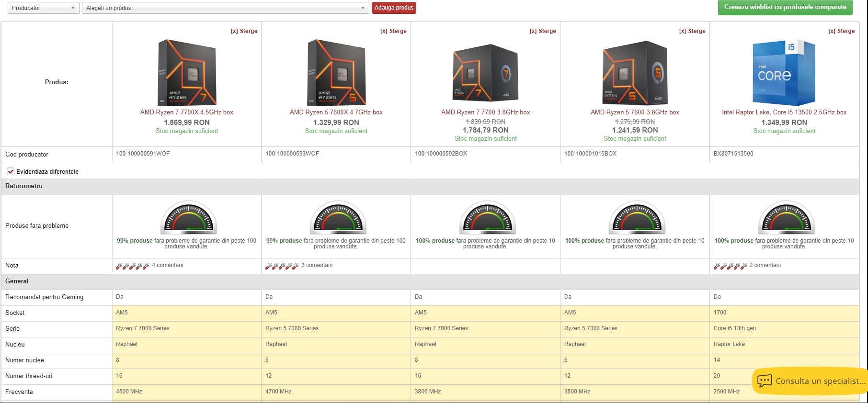This screenshot has height=403, width=868.
Task: Open AMD Ryzen 7 7700 3.8GHz box link
Action: pos(486,112)
